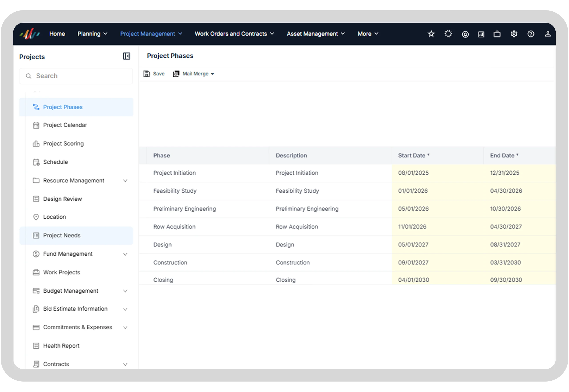Click the Phase column header

(208, 155)
